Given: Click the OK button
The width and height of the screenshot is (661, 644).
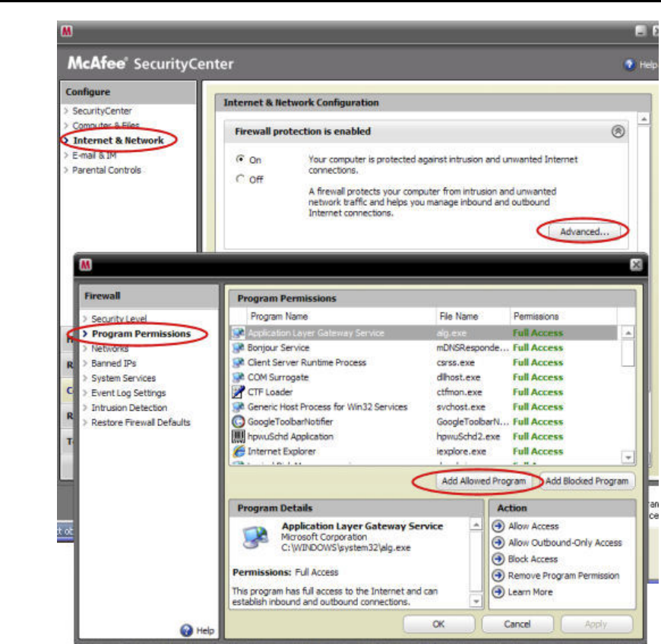Looking at the screenshot, I should pos(439,623).
